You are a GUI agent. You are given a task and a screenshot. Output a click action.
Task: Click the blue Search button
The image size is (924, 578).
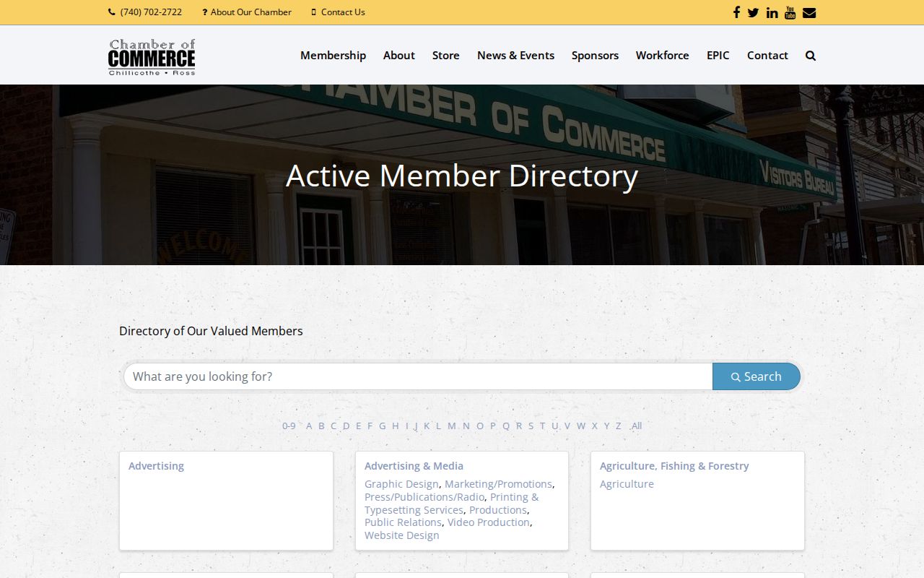point(757,376)
